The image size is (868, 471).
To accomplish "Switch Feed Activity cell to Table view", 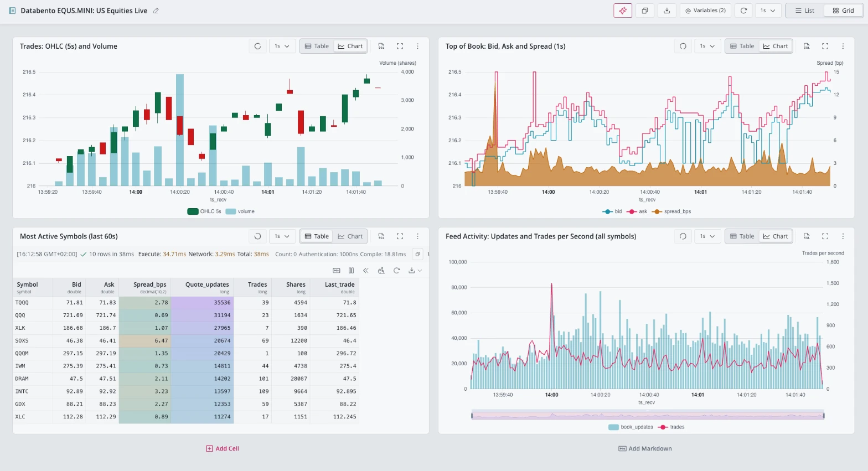I will click(x=742, y=236).
